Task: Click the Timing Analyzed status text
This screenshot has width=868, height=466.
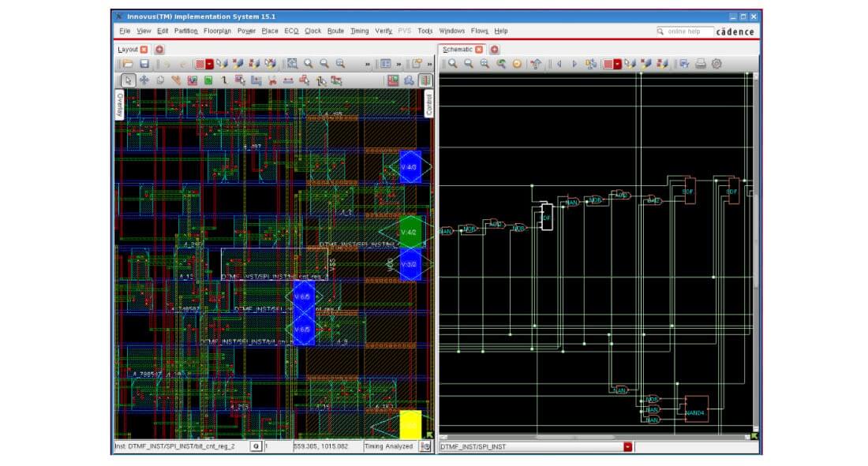Action: tap(388, 446)
